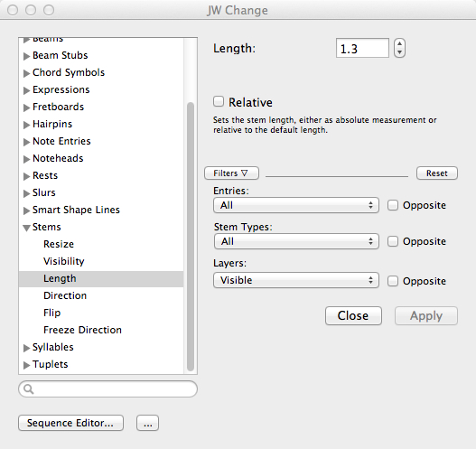Expand the Note Entries category
476x449 pixels.
click(x=27, y=142)
